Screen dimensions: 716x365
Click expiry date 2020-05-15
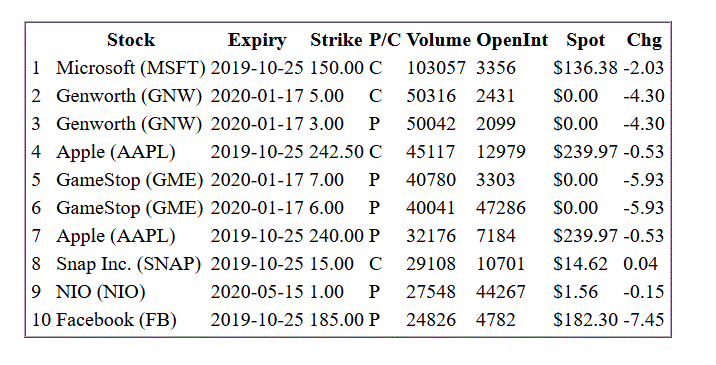pyautogui.click(x=257, y=292)
